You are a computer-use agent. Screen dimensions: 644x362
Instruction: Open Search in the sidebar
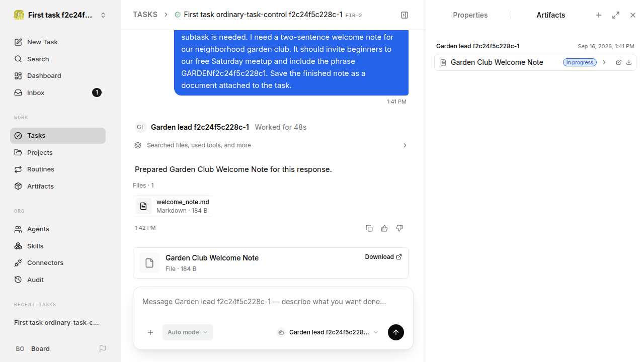pyautogui.click(x=58, y=59)
